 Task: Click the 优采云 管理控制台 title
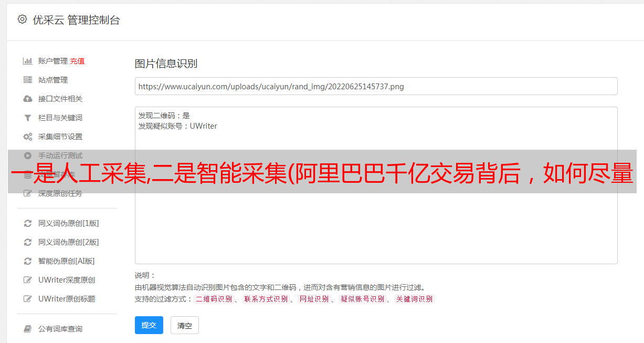tap(76, 20)
